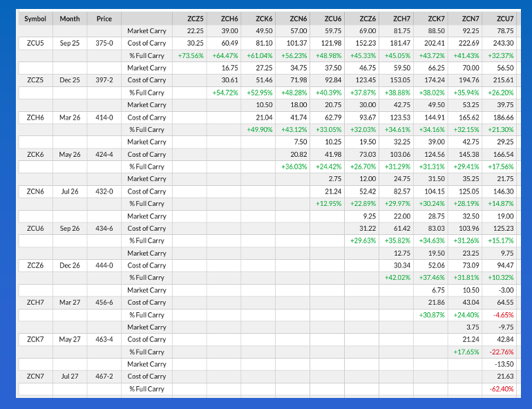
Task: Click the ZCZ6 symbol in row list
Action: (35, 265)
